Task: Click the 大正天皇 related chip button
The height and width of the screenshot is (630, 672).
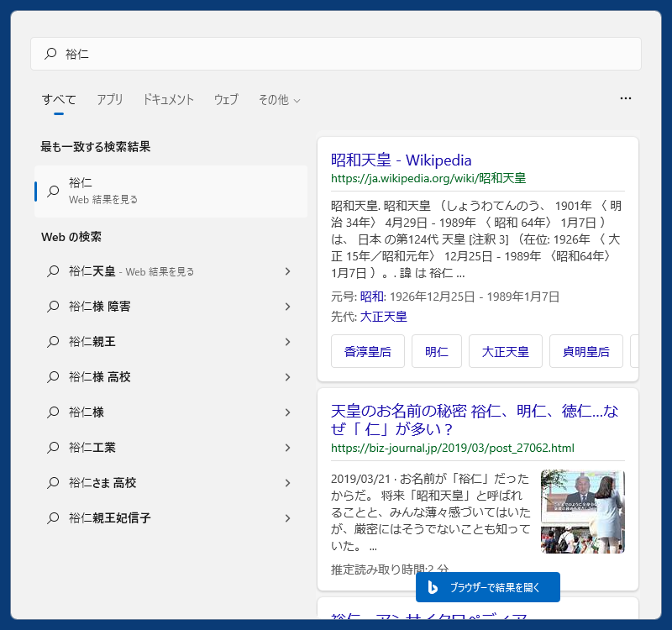Action: [x=506, y=351]
